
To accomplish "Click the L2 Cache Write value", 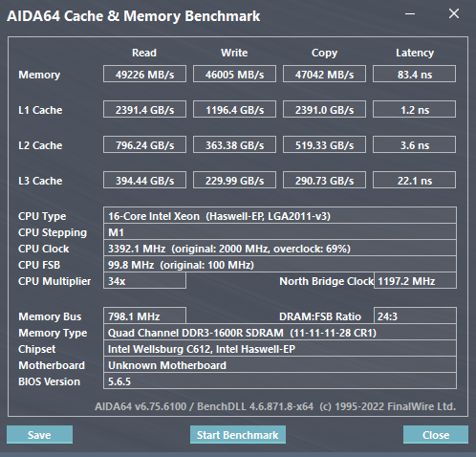I will point(234,144).
